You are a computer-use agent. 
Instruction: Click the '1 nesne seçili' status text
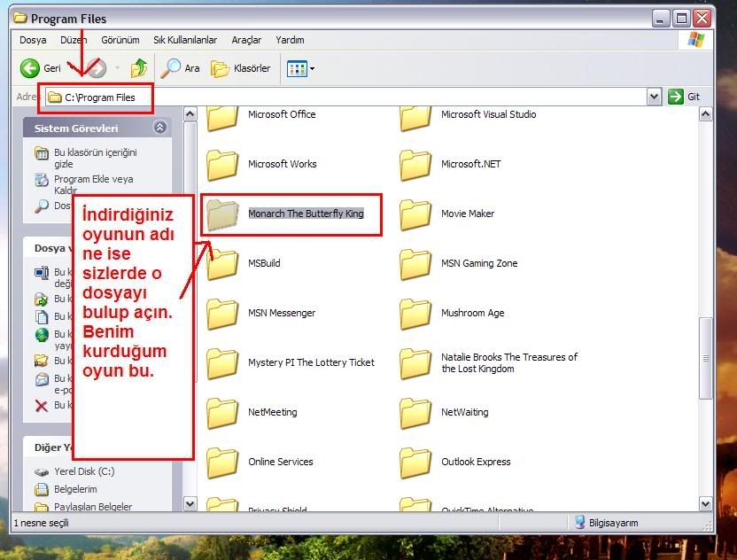42,523
